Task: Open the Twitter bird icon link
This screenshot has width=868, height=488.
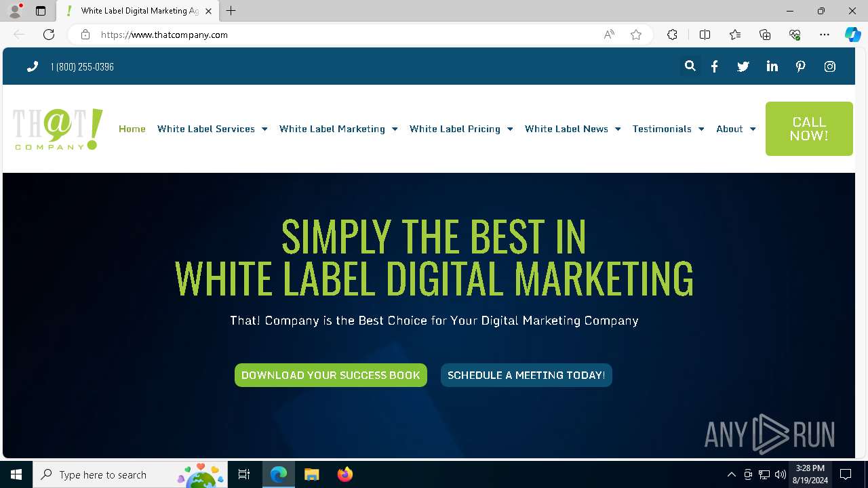Action: 743,66
